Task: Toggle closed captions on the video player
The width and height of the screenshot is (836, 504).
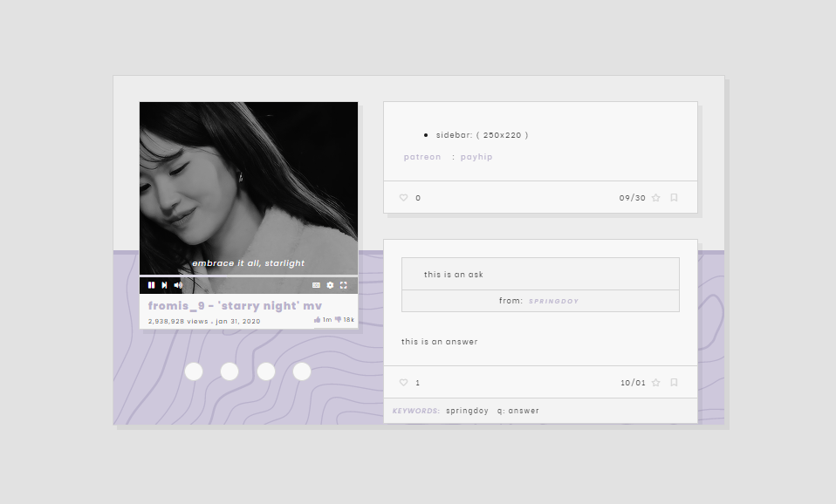Action: pyautogui.click(x=316, y=285)
